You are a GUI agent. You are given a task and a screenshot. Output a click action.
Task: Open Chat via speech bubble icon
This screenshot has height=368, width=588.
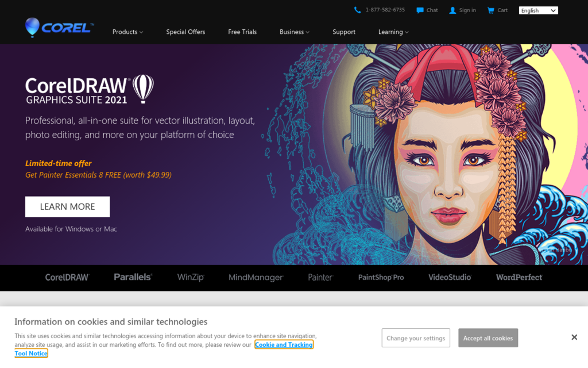[x=420, y=10]
